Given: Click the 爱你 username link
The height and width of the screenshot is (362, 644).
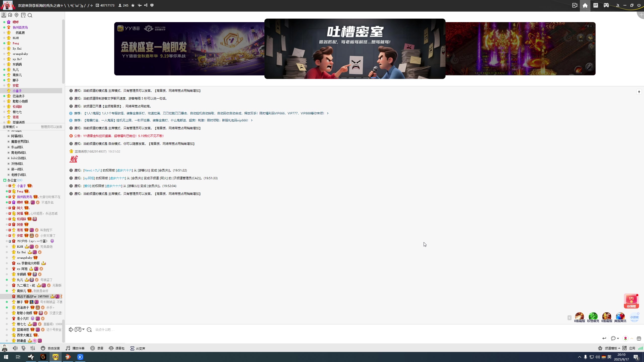Looking at the screenshot, I should pyautogui.click(x=87, y=186).
